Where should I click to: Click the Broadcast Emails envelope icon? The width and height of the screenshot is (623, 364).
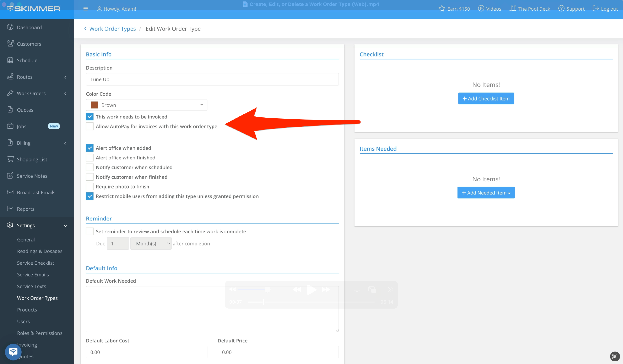coord(10,192)
